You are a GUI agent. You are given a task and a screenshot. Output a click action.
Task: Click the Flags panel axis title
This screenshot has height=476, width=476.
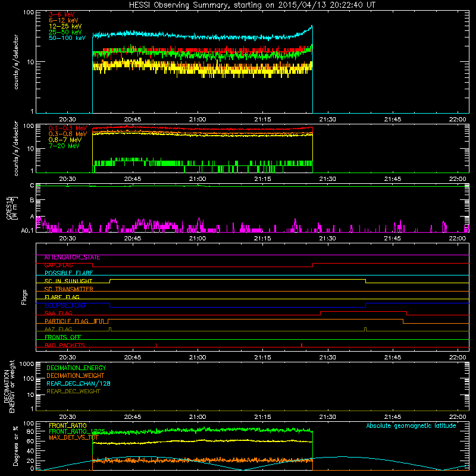24,297
